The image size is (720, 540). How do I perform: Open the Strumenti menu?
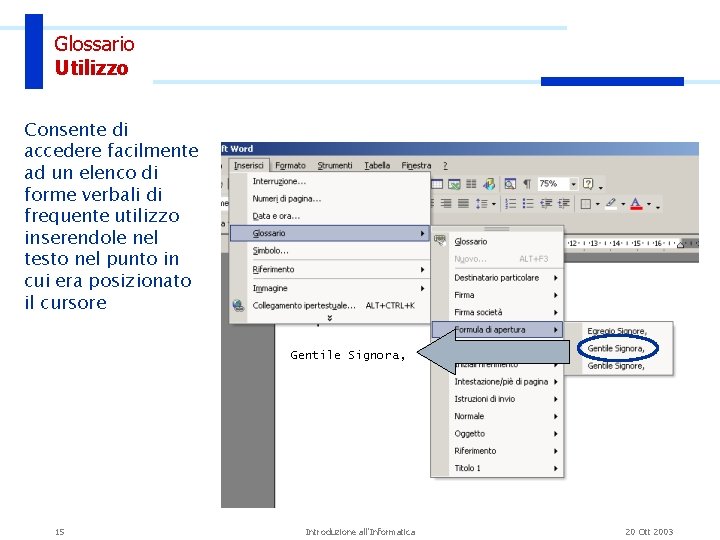point(335,165)
